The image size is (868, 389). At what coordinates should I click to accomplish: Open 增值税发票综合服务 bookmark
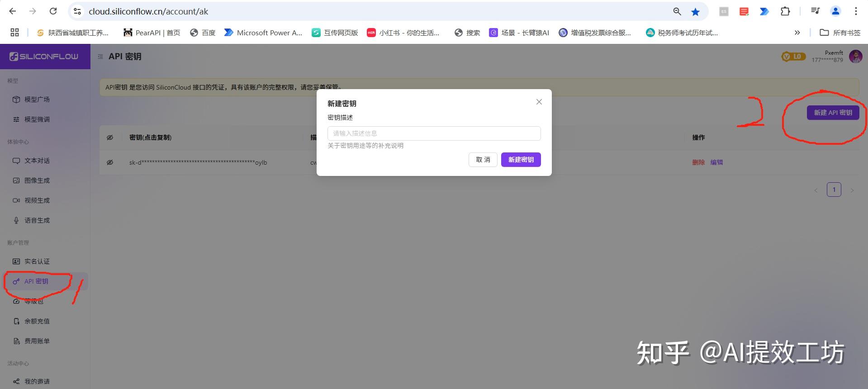tap(595, 33)
